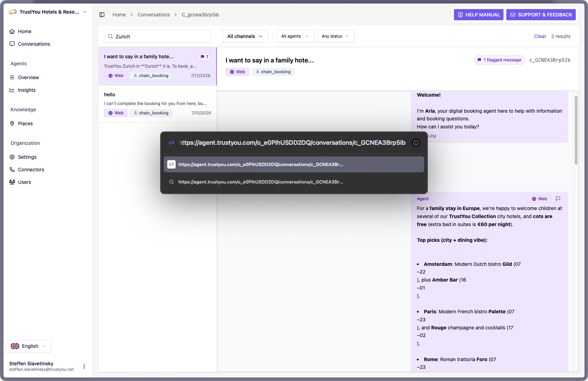Toggle the sidebar collapse icon
Image resolution: width=588 pixels, height=381 pixels.
(x=102, y=15)
